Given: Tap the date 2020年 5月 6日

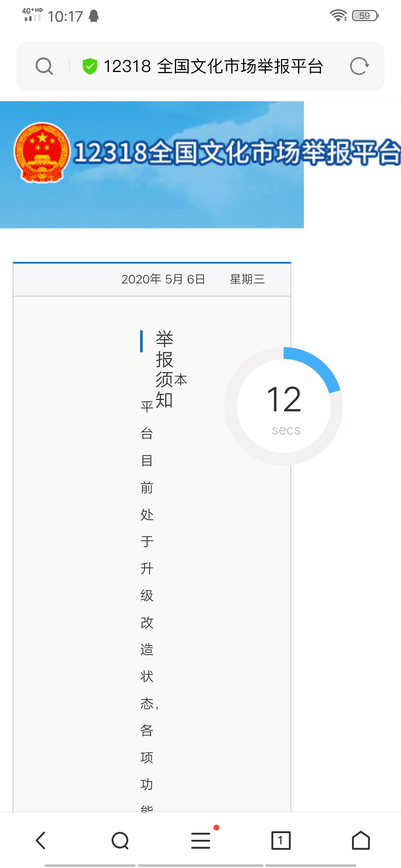Looking at the screenshot, I should pos(163,279).
